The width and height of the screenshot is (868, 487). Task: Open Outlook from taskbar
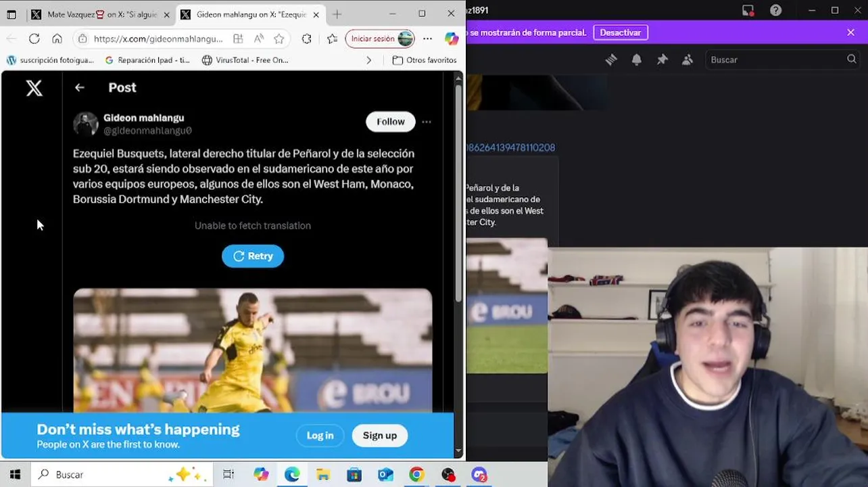click(385, 475)
